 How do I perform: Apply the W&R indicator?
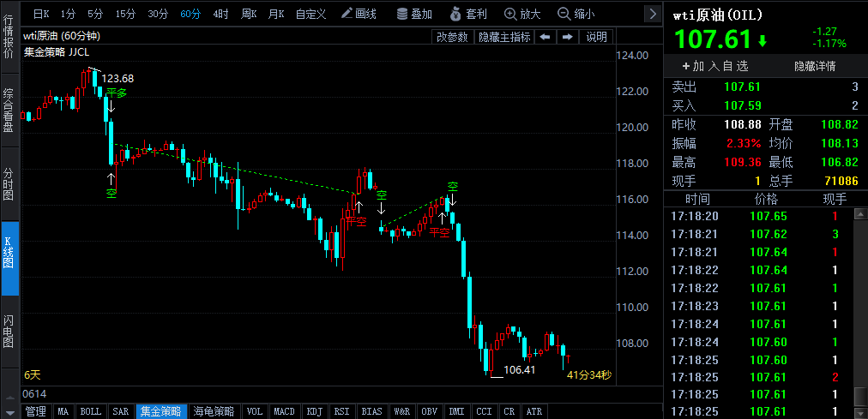tap(401, 411)
